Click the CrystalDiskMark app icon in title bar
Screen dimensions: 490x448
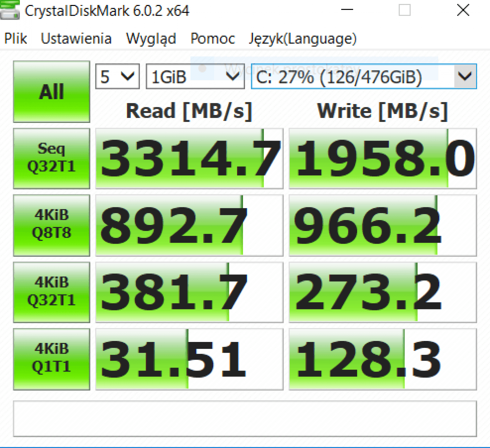tap(10, 10)
